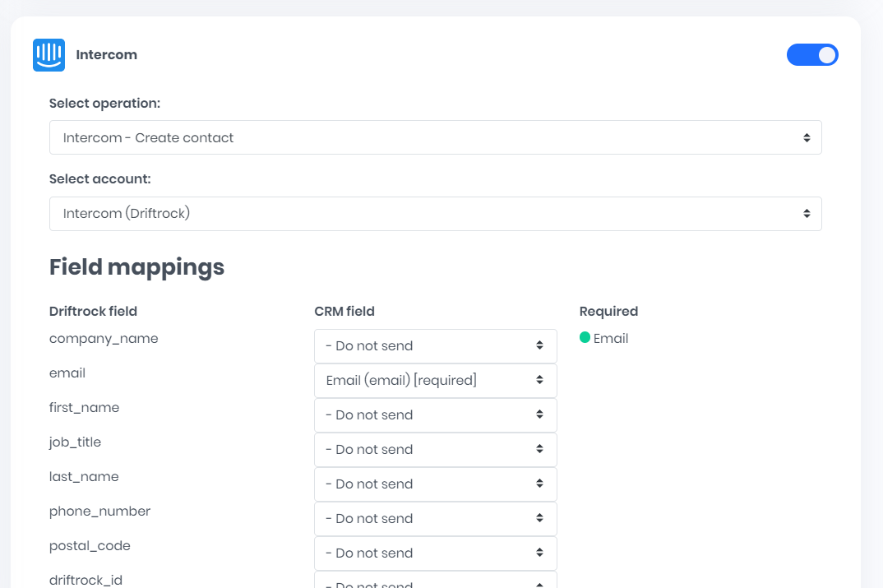Click the Required column header
The height and width of the screenshot is (588, 883).
coord(608,312)
